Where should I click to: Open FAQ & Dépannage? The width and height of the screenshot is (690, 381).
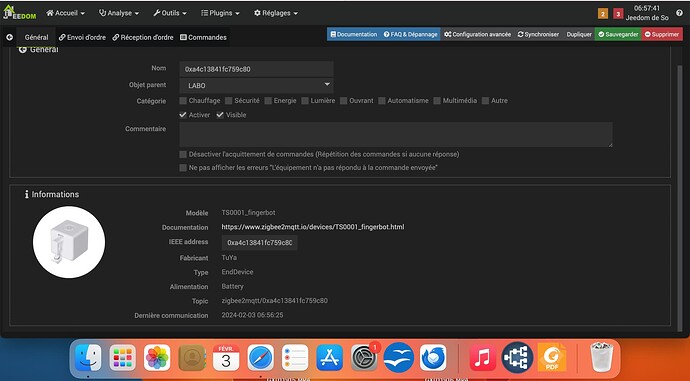point(410,34)
